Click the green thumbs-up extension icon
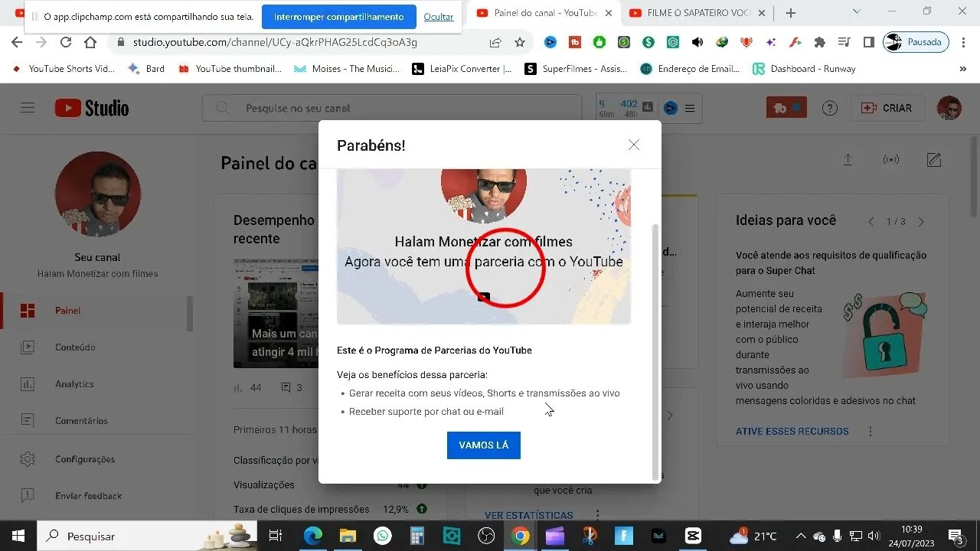This screenshot has width=980, height=551. (x=599, y=42)
